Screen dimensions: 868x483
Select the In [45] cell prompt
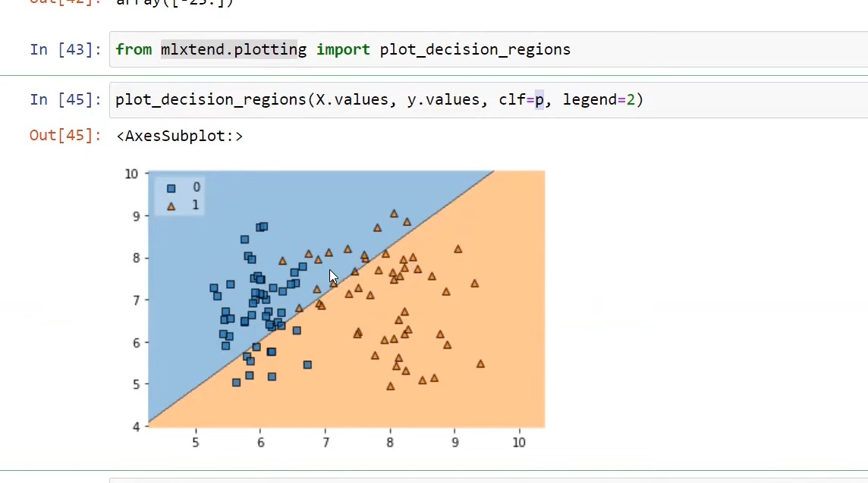[65, 99]
